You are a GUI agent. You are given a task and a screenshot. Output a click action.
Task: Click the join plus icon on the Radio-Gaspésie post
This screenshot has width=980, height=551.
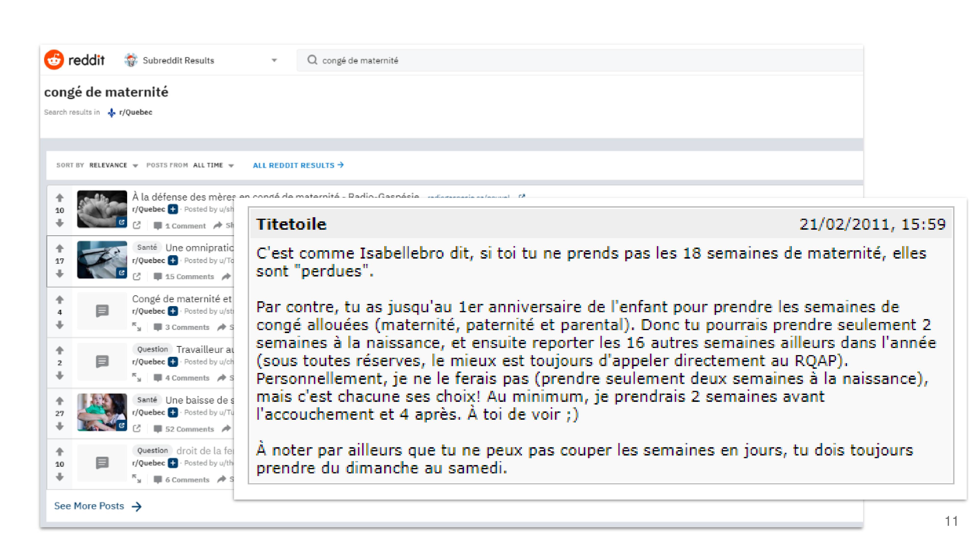click(173, 209)
